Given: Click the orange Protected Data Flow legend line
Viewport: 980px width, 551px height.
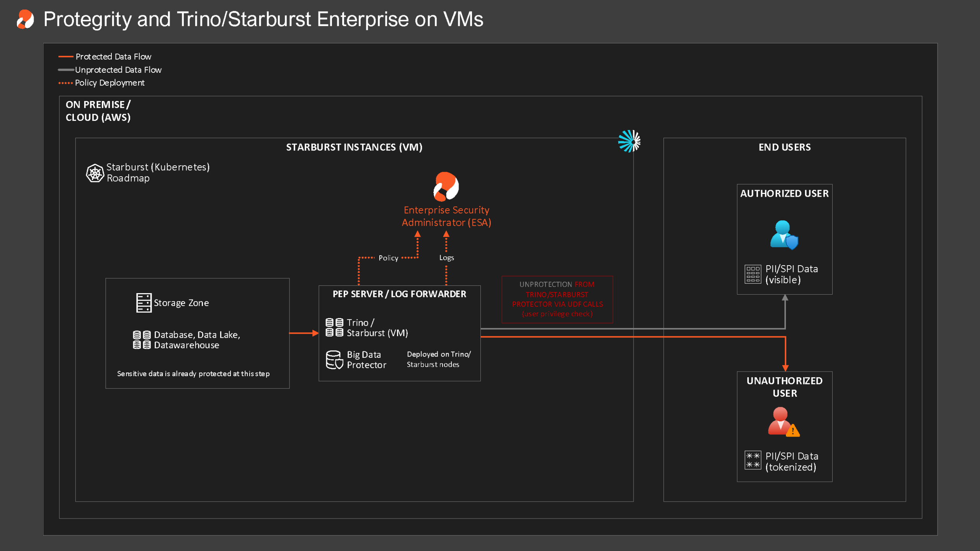Looking at the screenshot, I should click(65, 57).
